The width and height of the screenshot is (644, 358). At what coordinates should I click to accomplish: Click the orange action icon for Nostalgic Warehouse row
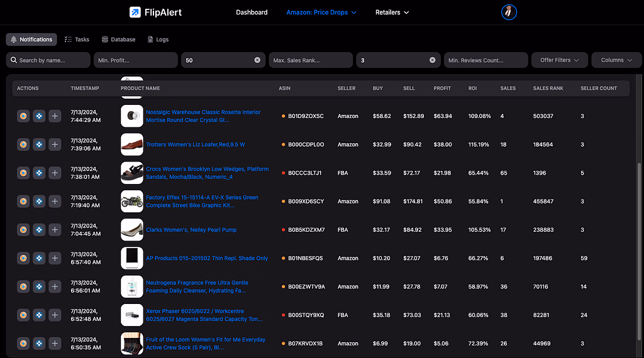(x=23, y=116)
